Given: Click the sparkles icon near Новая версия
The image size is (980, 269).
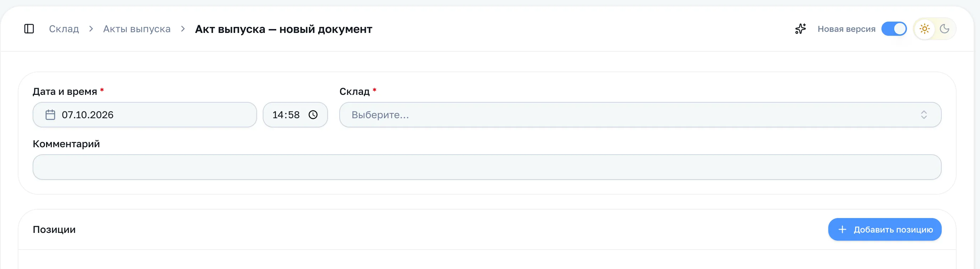Looking at the screenshot, I should [801, 29].
